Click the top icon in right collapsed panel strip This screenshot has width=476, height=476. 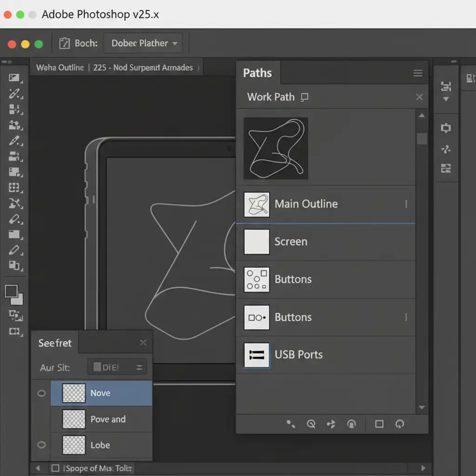click(446, 86)
